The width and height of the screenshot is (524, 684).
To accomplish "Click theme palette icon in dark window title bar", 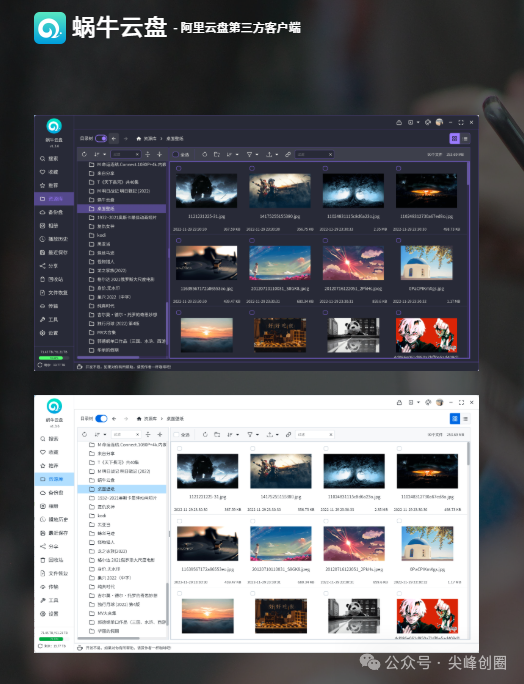I will click(x=428, y=123).
